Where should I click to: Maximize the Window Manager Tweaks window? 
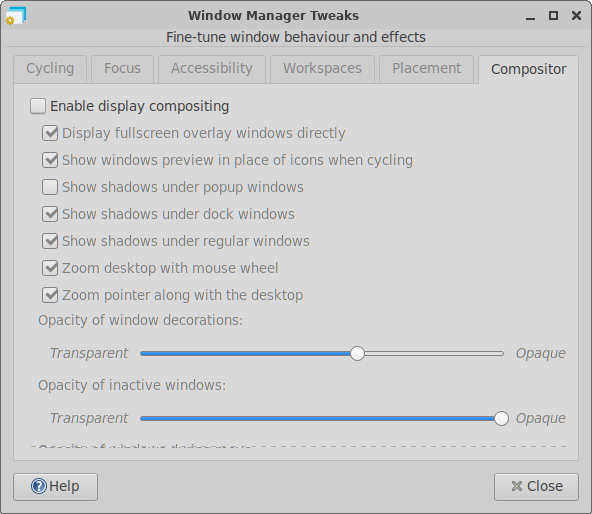coord(553,15)
